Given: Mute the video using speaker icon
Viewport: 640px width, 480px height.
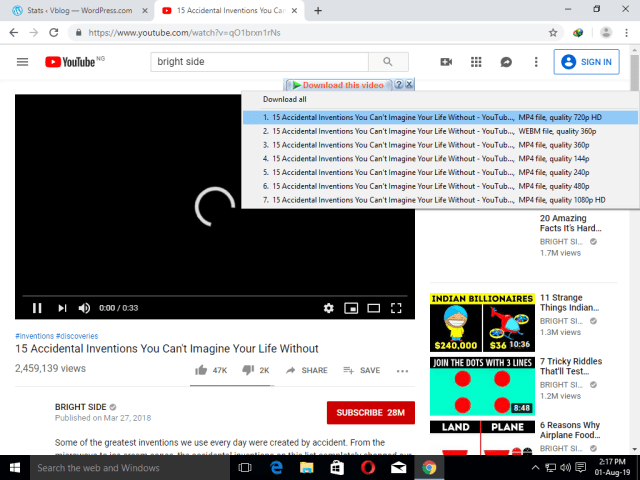Looking at the screenshot, I should pos(84,308).
